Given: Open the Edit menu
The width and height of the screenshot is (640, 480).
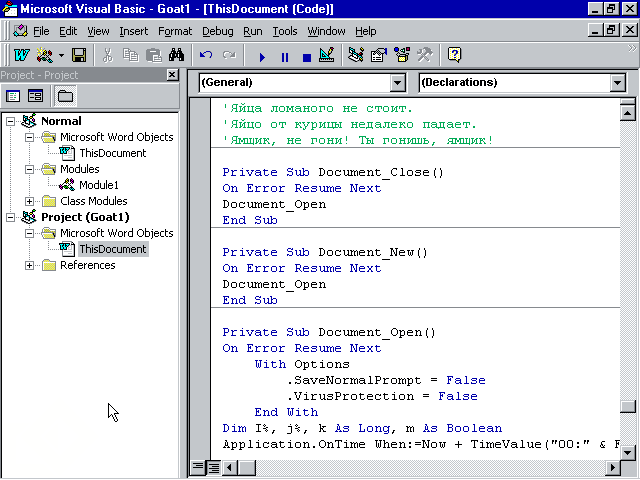Looking at the screenshot, I should (x=68, y=31).
